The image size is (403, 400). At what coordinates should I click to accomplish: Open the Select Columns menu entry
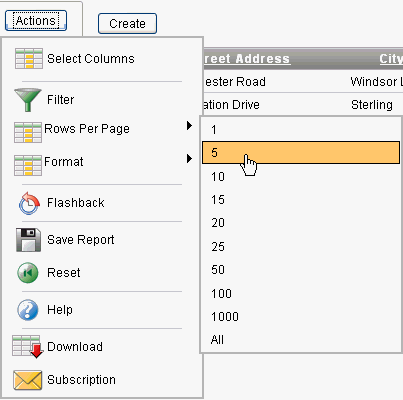tap(91, 59)
